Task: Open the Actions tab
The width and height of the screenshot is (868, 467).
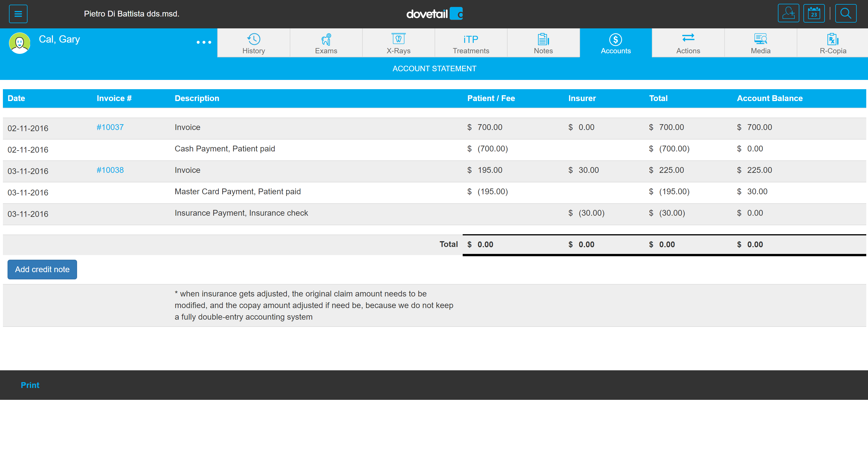Action: [688, 43]
